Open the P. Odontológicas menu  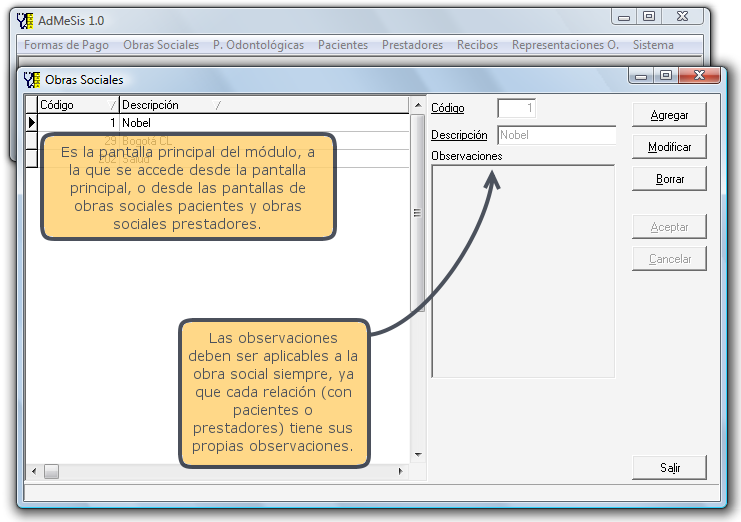(258, 45)
